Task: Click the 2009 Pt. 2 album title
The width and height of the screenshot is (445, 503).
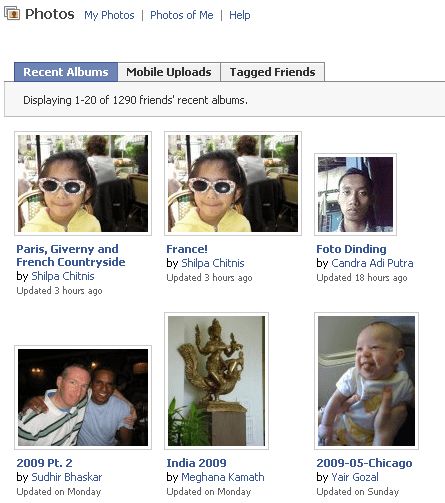Action: tap(44, 463)
